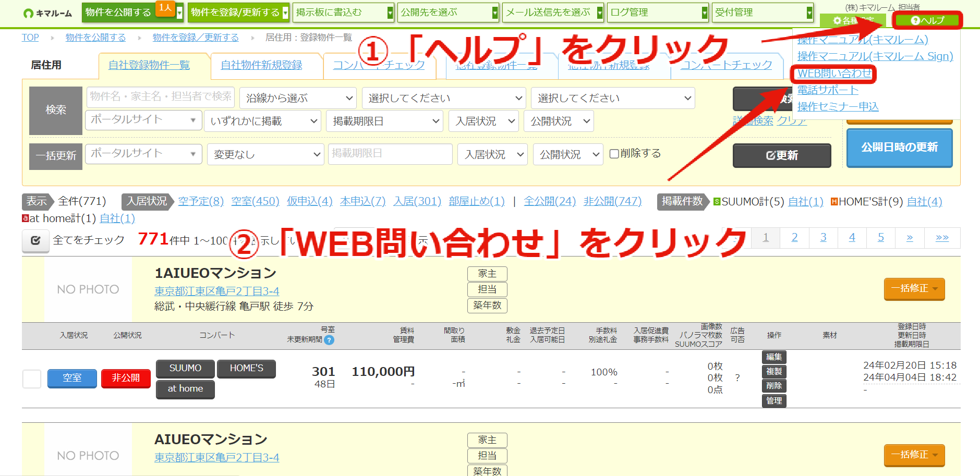
Task: Click the 複製 operation button
Action: [x=774, y=372]
